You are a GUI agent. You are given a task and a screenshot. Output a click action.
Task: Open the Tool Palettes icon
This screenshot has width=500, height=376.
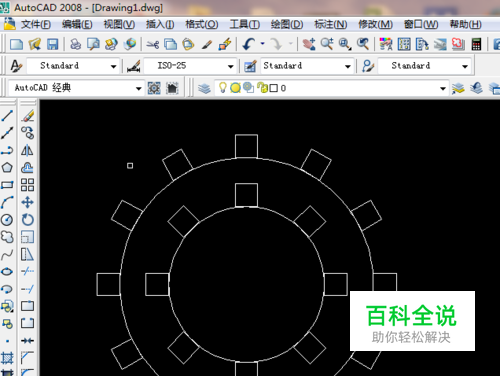coord(422,44)
